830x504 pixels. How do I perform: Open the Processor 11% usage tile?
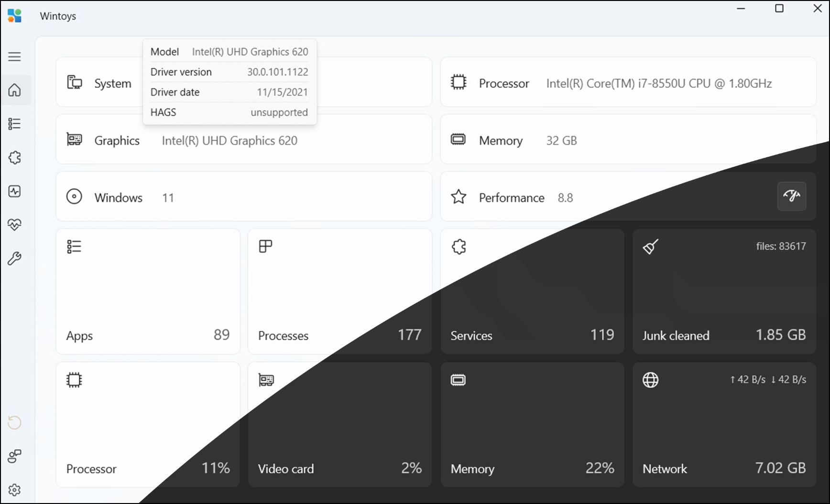148,425
